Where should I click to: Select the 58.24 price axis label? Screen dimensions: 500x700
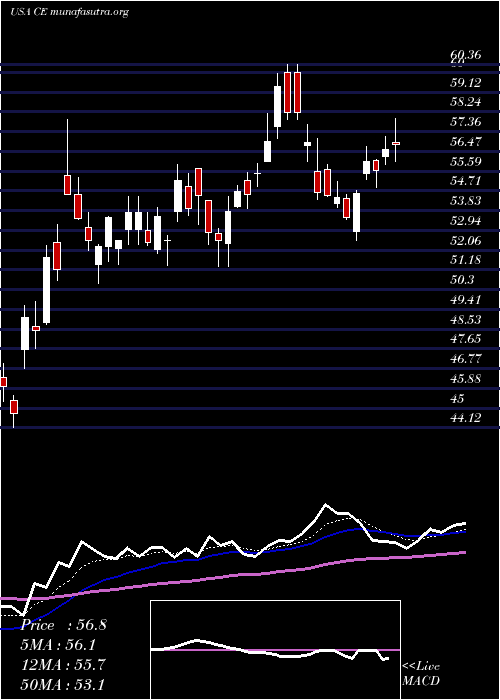click(x=466, y=102)
